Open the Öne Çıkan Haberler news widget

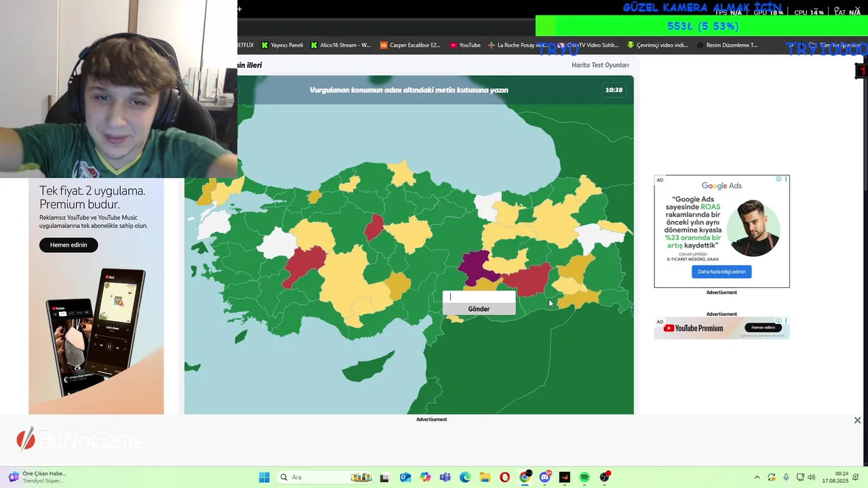coord(39,477)
